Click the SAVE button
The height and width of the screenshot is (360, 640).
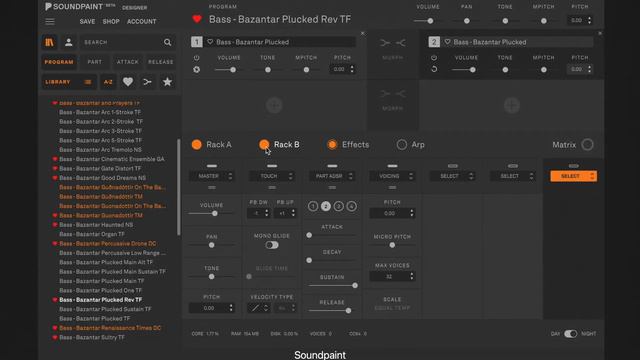87,22
